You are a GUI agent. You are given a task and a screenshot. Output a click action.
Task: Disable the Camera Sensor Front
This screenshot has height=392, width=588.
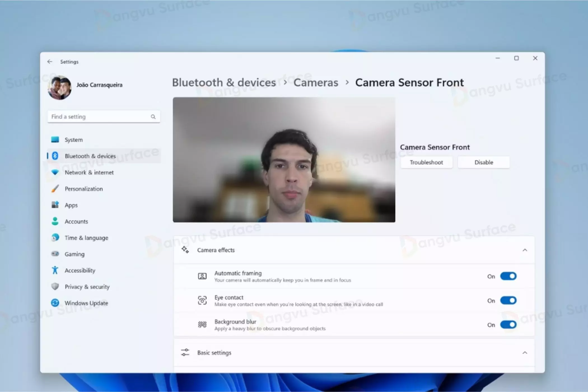484,162
